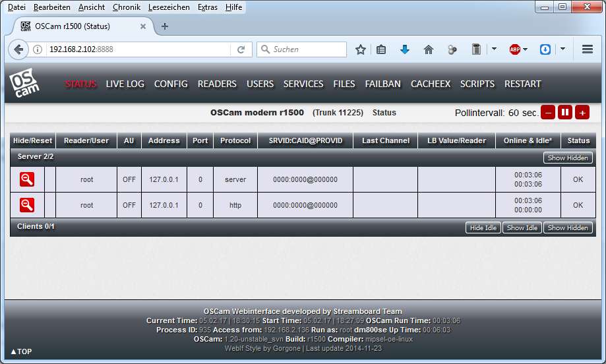
Task: Open the dropdown arrow next to the grey clipboard toolbar icon
Action: coord(494,49)
